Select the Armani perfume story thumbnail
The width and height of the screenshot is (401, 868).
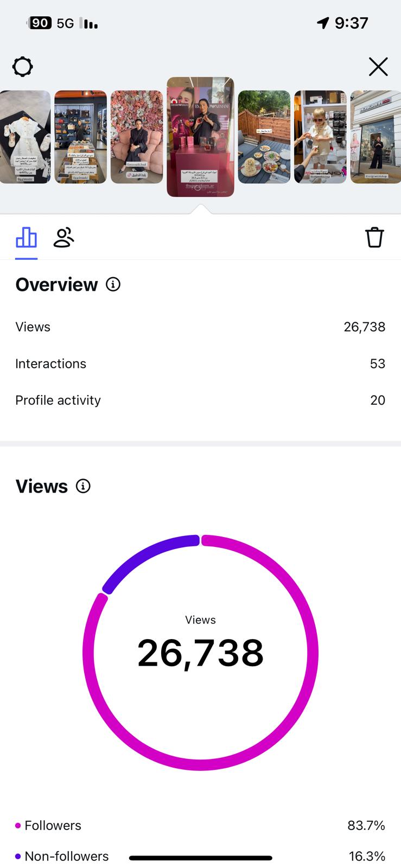coord(200,137)
